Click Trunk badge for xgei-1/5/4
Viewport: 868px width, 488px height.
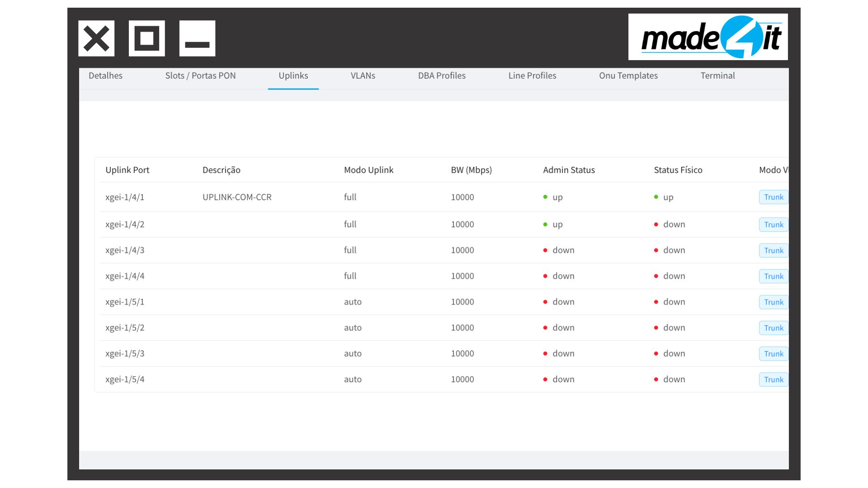tap(773, 380)
